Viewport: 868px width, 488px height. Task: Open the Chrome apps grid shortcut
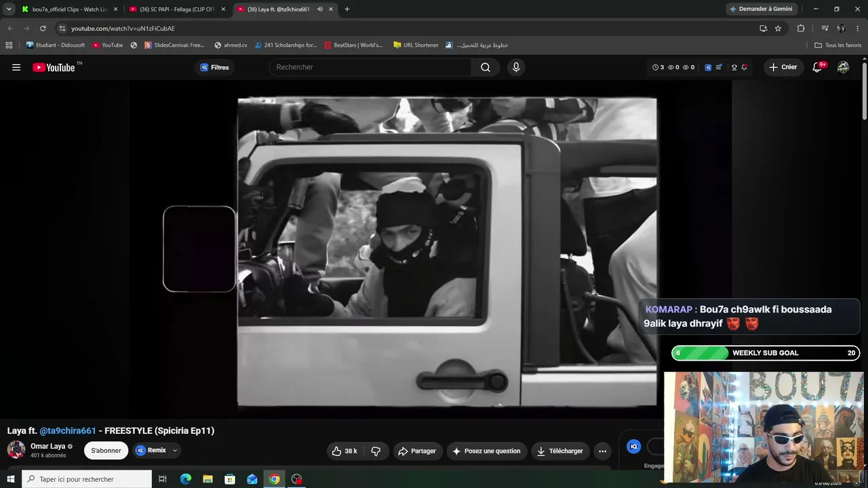pyautogui.click(x=9, y=45)
